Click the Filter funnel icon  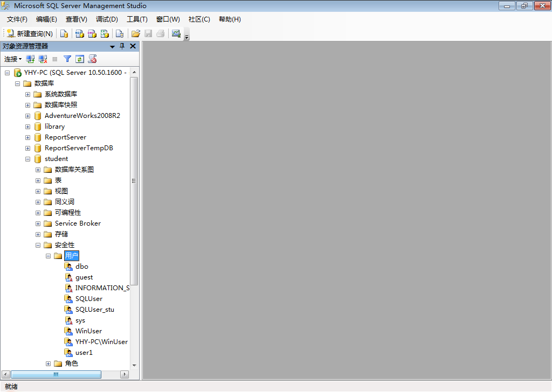click(67, 59)
